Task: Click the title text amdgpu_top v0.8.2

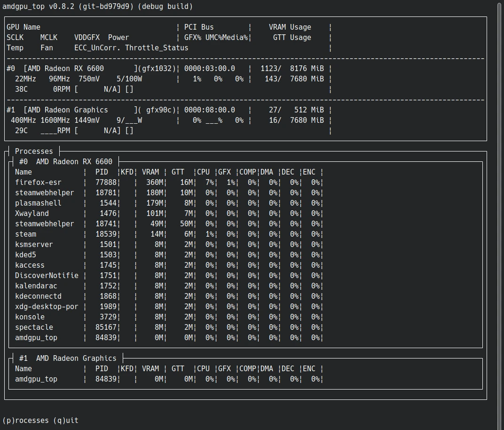Action: pos(39,7)
